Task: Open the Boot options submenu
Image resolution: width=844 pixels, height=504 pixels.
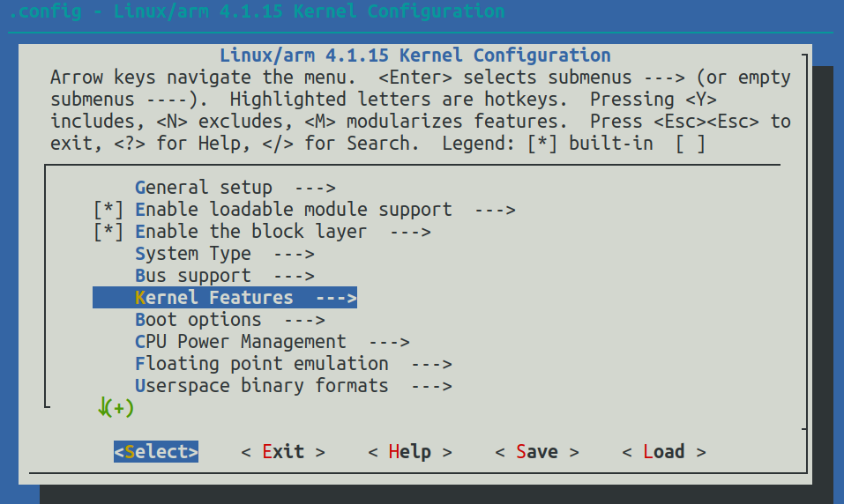Action: coord(230,320)
